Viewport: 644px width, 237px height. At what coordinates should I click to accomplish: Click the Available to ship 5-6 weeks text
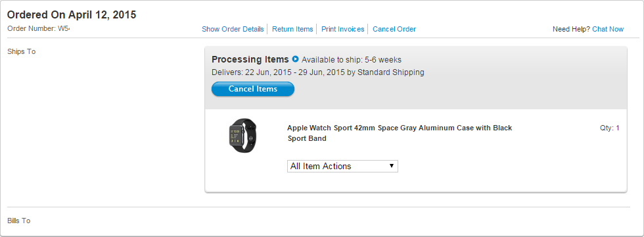(x=352, y=60)
